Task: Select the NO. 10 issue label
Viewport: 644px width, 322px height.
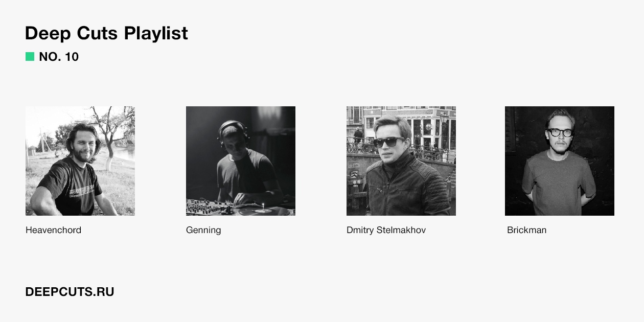Action: pos(59,57)
